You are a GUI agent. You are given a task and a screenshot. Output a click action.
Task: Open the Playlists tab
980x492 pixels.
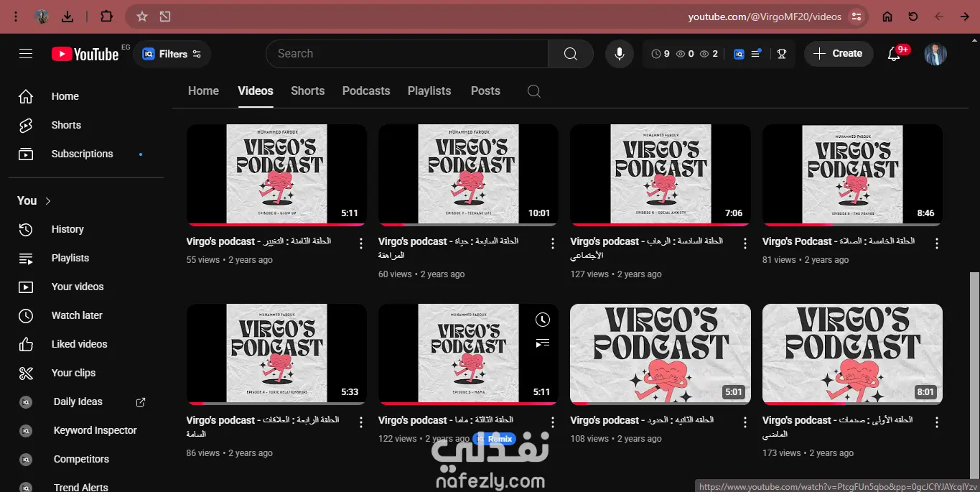(429, 91)
